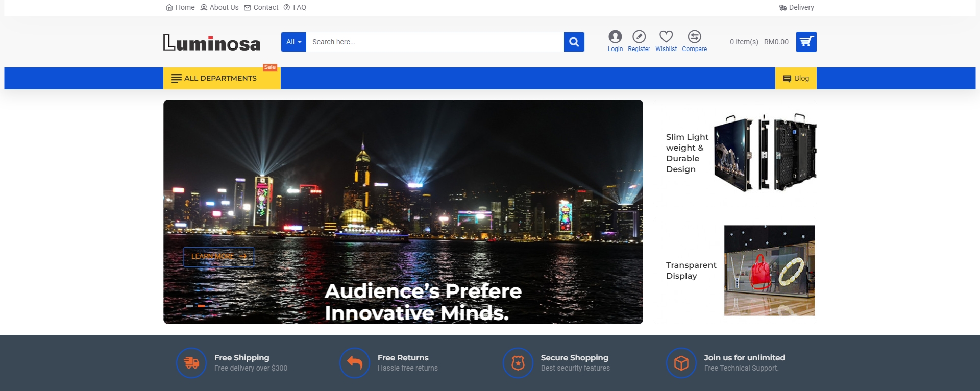Image resolution: width=980 pixels, height=391 pixels.
Task: Click the Free Shipping heading
Action: click(242, 358)
